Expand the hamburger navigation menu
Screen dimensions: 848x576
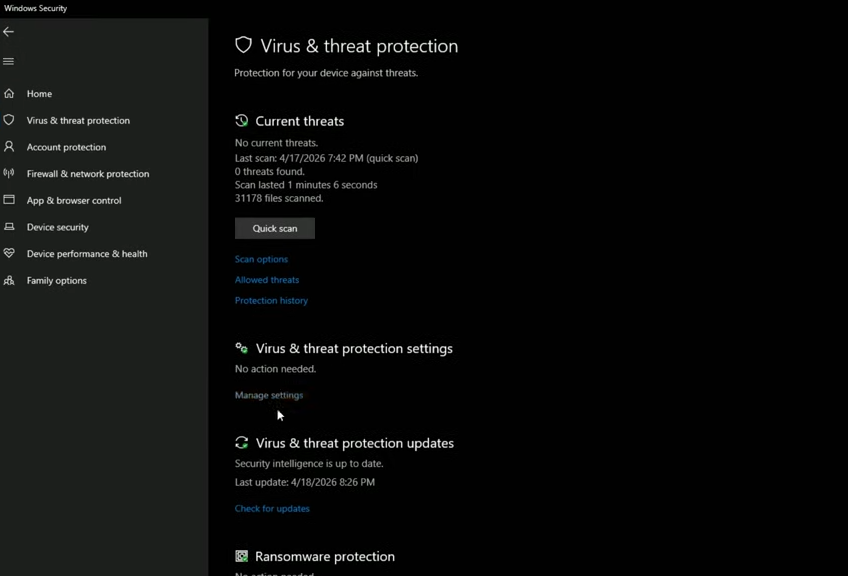[x=9, y=62]
